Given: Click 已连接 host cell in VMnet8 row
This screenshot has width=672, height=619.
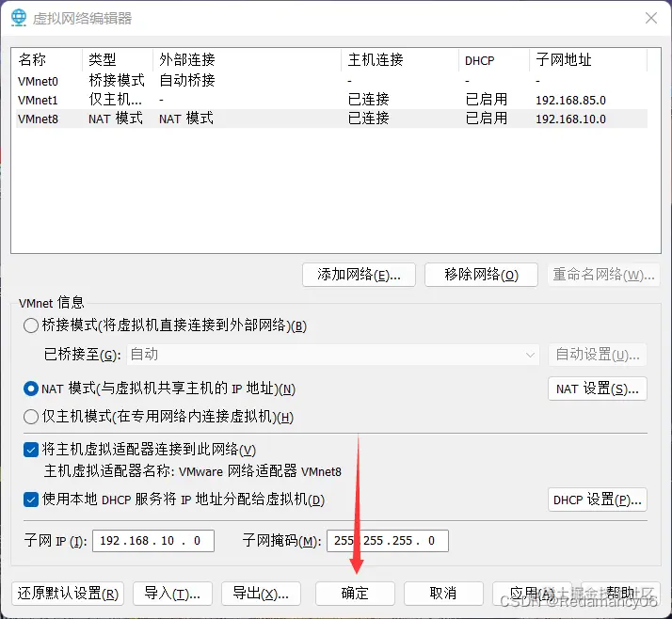Looking at the screenshot, I should click(x=369, y=119).
